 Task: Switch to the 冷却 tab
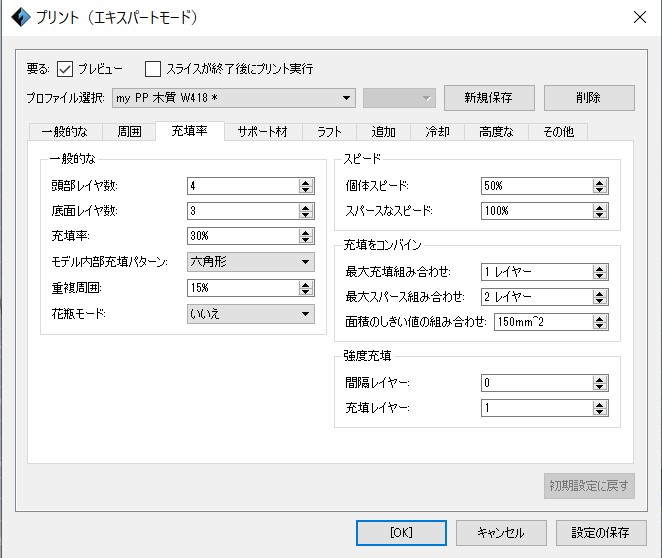tap(437, 132)
